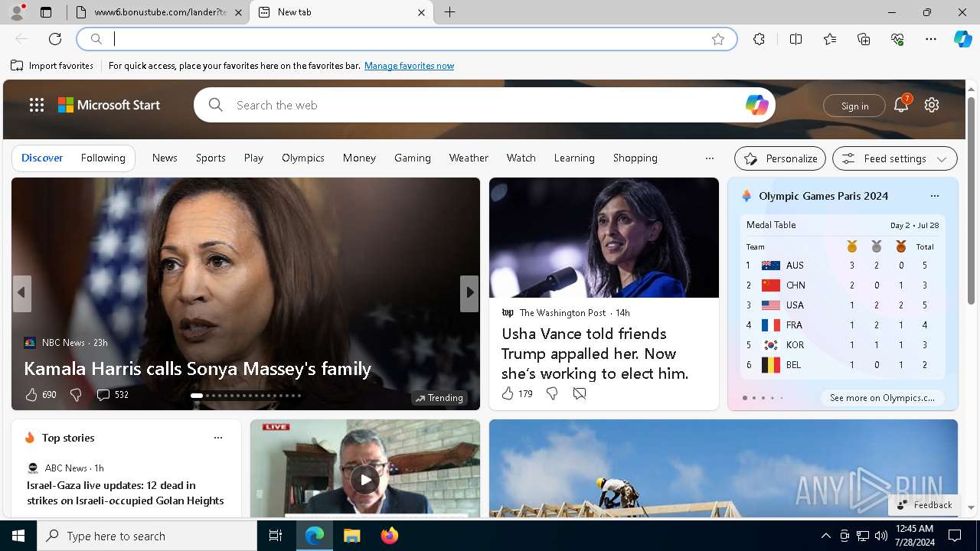Click the Windows taskbar search box
This screenshot has height=551, width=980.
[147, 536]
